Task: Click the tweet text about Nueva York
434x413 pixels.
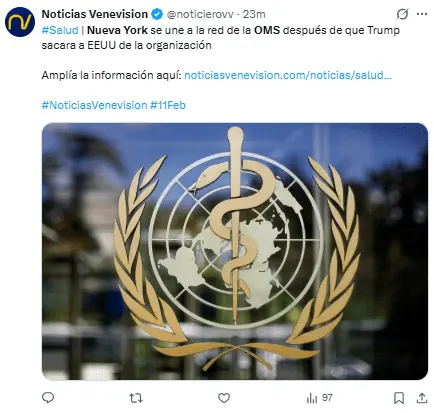Action: [x=220, y=37]
